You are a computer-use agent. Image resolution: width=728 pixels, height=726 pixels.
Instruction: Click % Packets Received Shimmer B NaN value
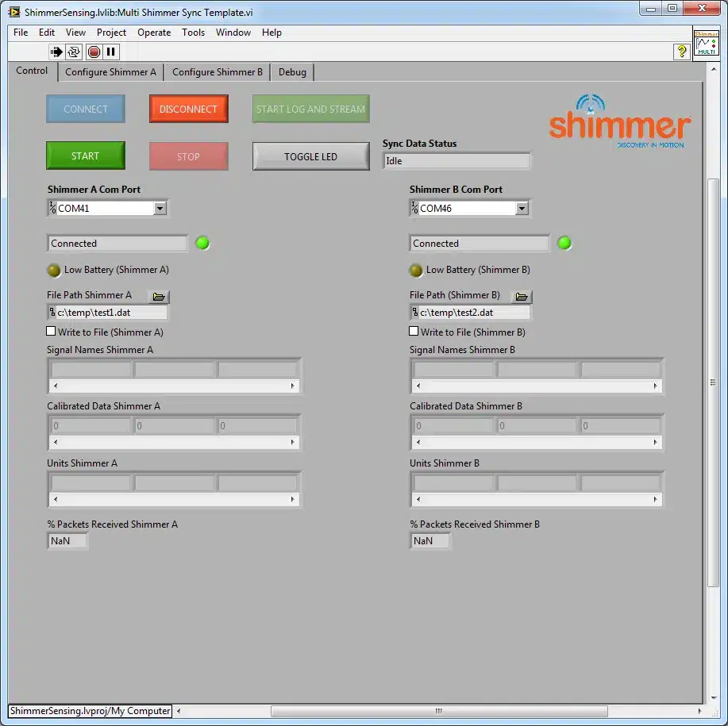[x=430, y=541]
